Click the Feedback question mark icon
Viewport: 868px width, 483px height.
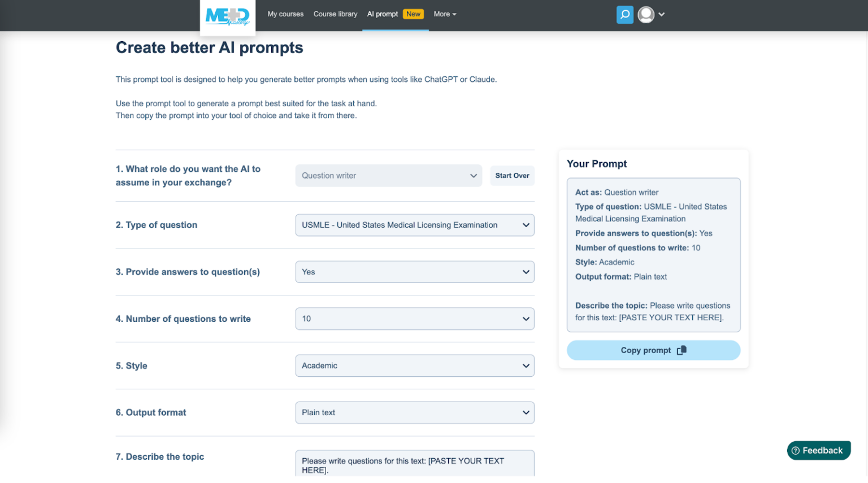795,451
